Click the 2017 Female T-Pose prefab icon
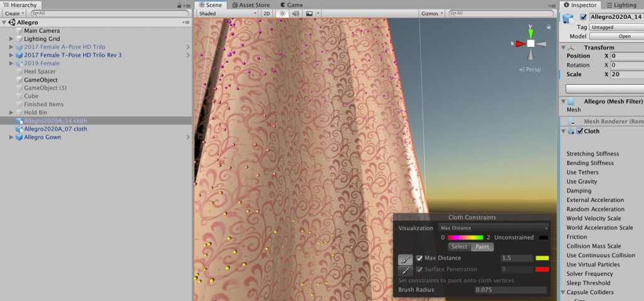The width and height of the screenshot is (644, 301). [19, 55]
